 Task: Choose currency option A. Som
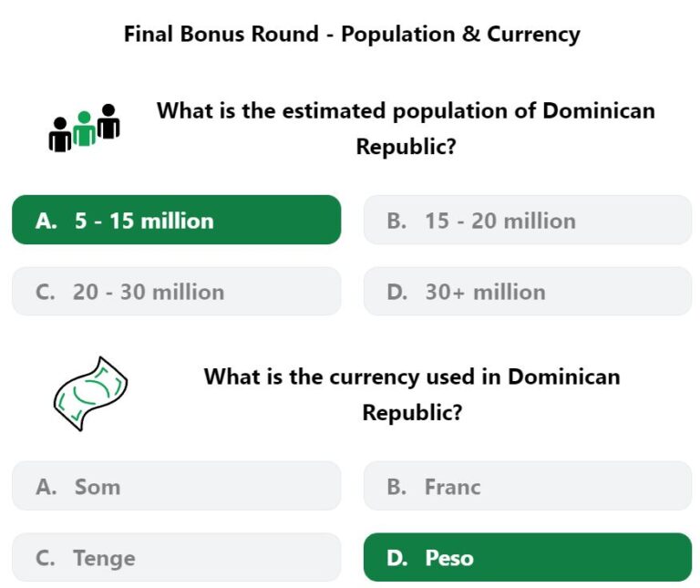pos(176,486)
